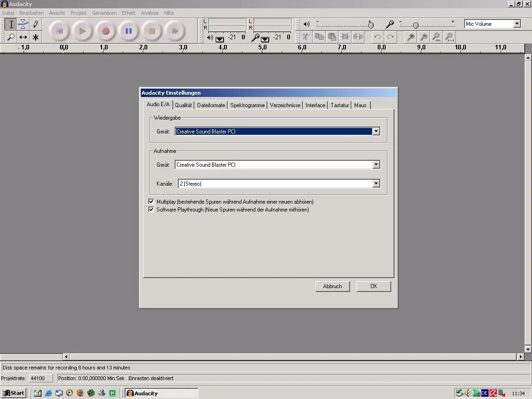Click the Abbruch button
Image resolution: width=532 pixels, height=399 pixels.
(x=332, y=286)
